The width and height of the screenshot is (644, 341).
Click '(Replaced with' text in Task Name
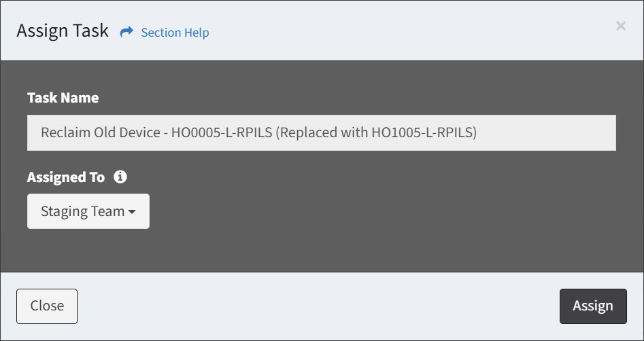(322, 132)
